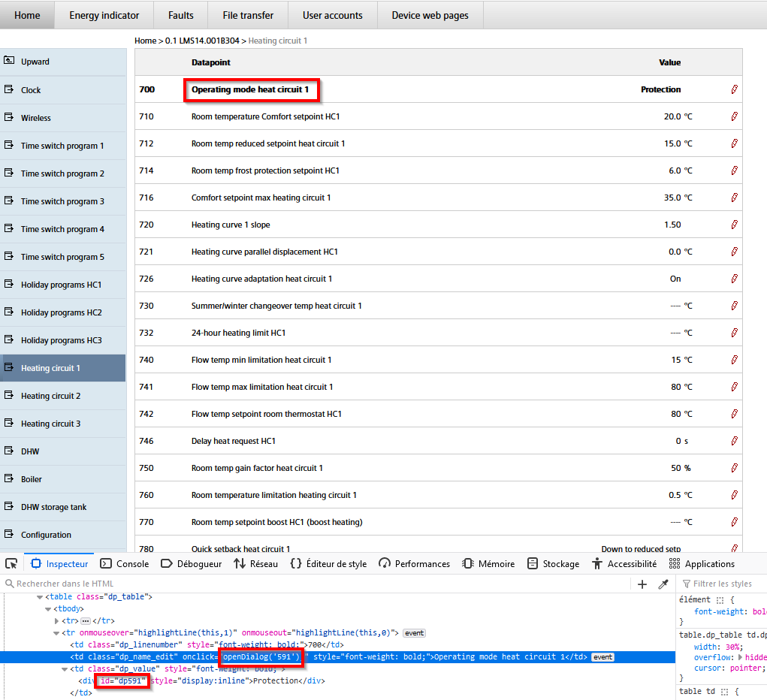Click the event badge on the highlighted td line
This screenshot has width=767, height=700.
click(602, 657)
